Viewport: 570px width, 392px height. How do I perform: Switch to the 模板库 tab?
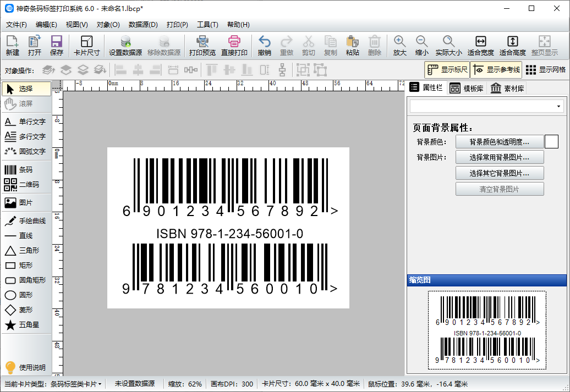467,89
